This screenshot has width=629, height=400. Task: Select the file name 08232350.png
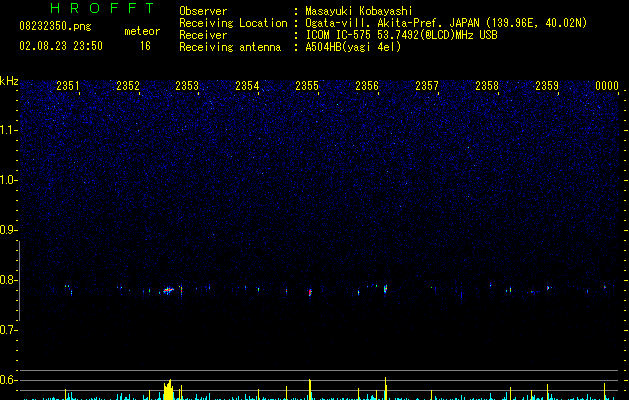pos(55,27)
